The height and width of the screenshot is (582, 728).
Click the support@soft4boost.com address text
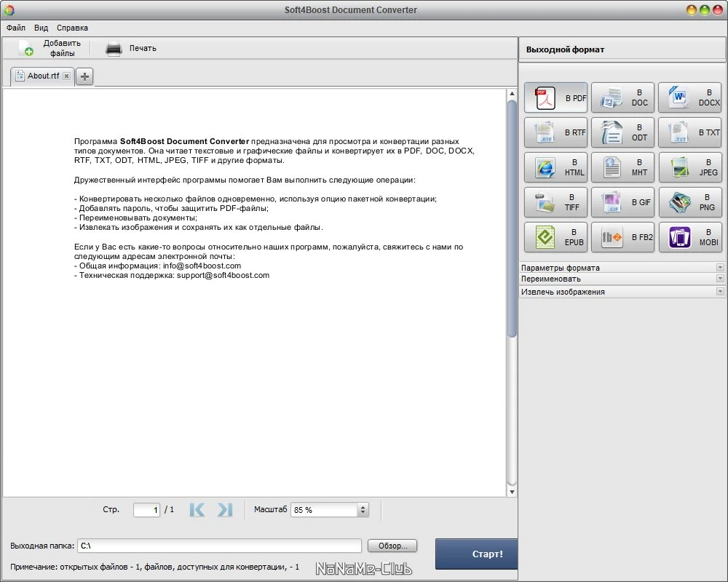coord(223,275)
